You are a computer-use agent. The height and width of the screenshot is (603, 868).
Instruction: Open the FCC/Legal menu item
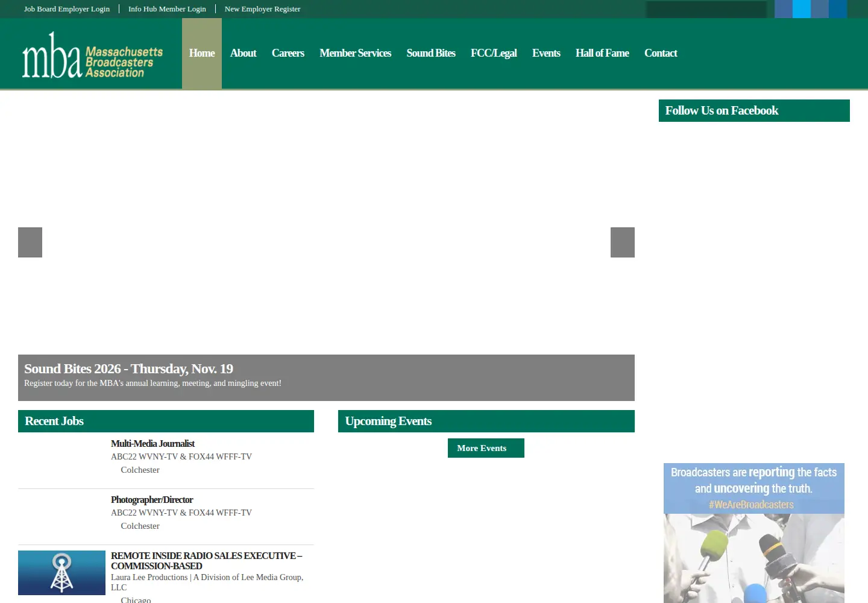[x=494, y=53]
